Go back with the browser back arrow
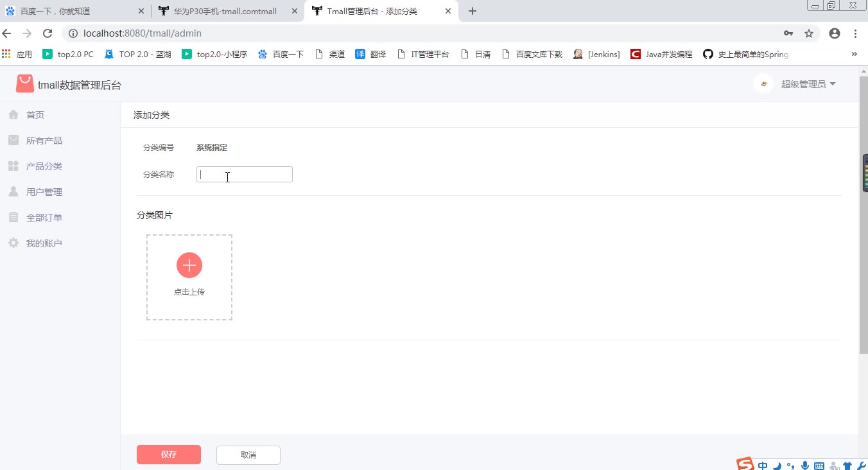 tap(7, 33)
